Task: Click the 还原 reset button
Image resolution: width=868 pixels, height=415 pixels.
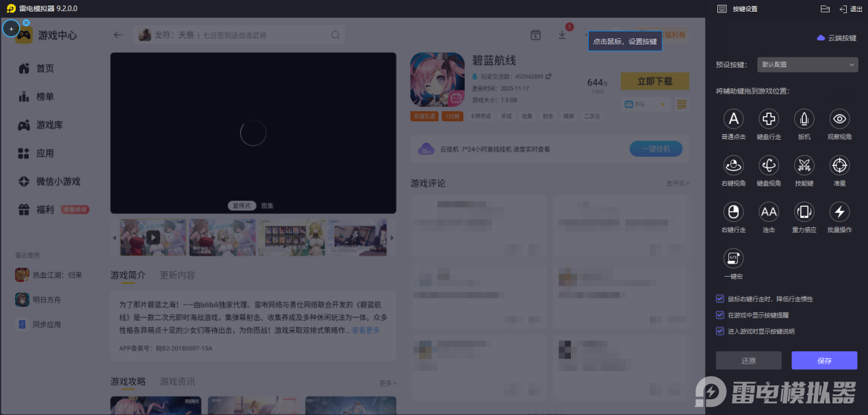Action: pyautogui.click(x=748, y=360)
